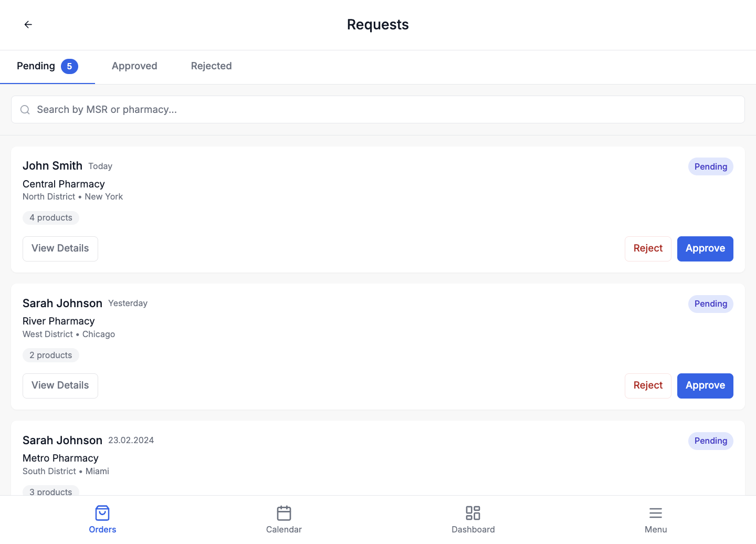The height and width of the screenshot is (544, 756).
Task: Switch to the Approved tab
Action: coord(134,66)
